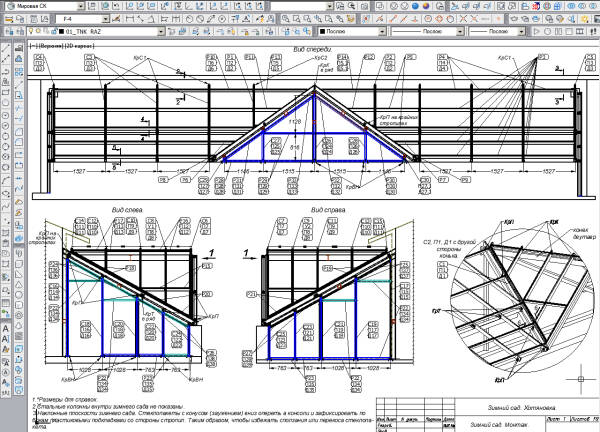
Task: Click the light bulb render icon in the top right
Action: [584, 19]
